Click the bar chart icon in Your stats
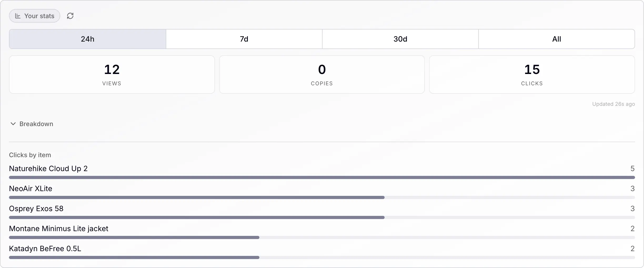This screenshot has width=644, height=268. tap(18, 16)
